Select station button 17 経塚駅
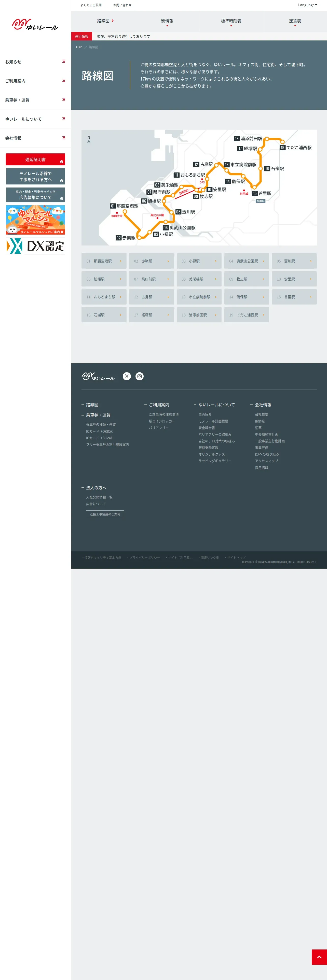The height and width of the screenshot is (980, 327). pyautogui.click(x=152, y=315)
